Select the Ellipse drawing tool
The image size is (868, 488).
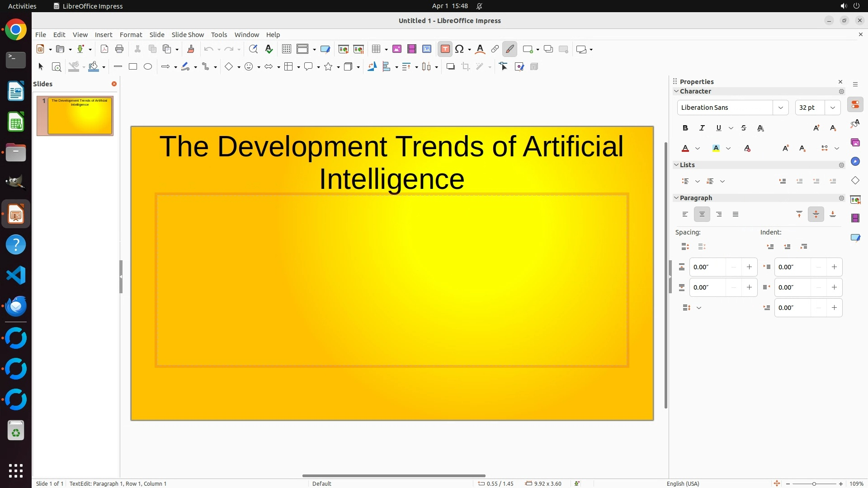point(148,67)
